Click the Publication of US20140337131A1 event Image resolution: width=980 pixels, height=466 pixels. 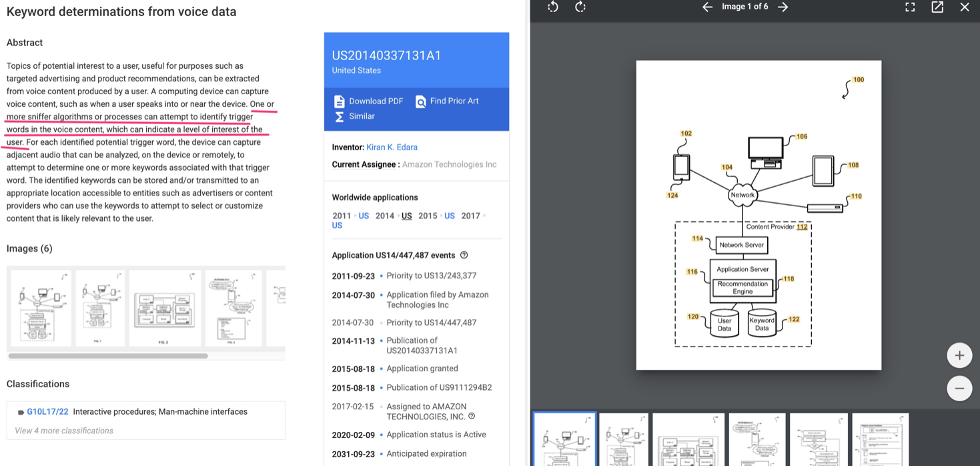[x=422, y=345]
